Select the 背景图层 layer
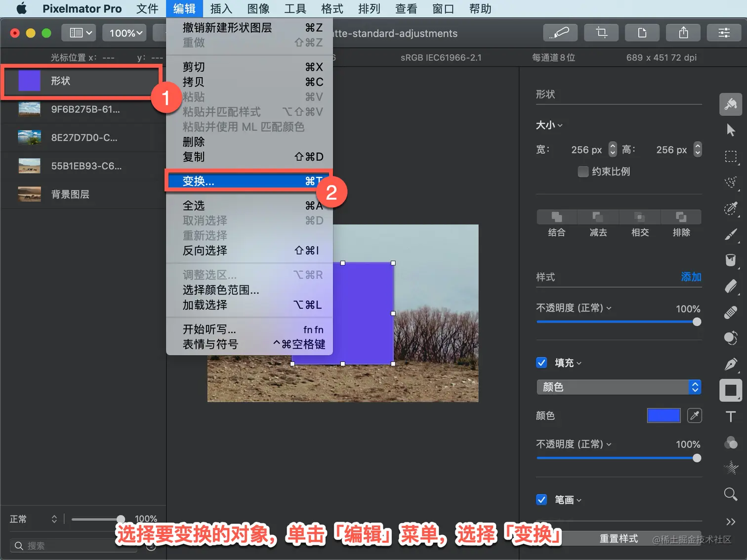Viewport: 747px width, 560px height. pos(83,194)
